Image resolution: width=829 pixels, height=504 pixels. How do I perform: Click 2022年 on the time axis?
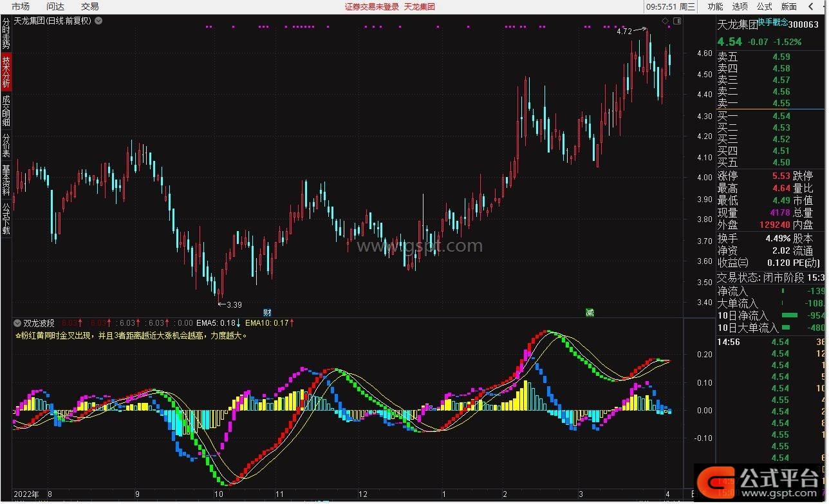click(28, 494)
